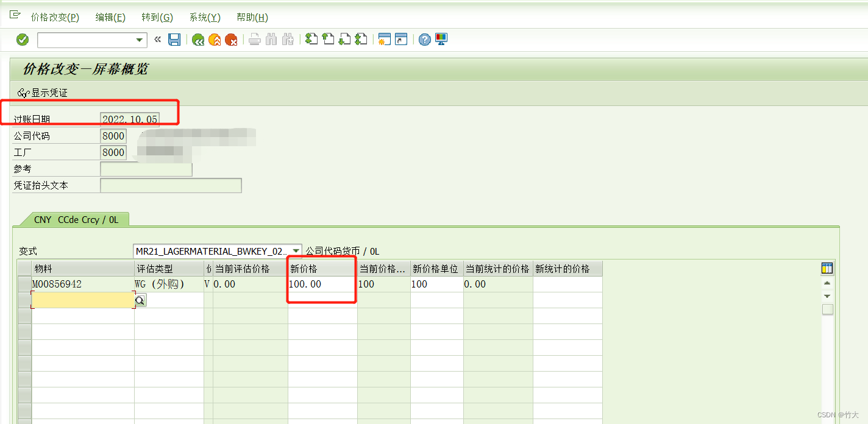Viewport: 868px width, 424px height.
Task: Open the table layout configuration grid icon
Action: 827,267
